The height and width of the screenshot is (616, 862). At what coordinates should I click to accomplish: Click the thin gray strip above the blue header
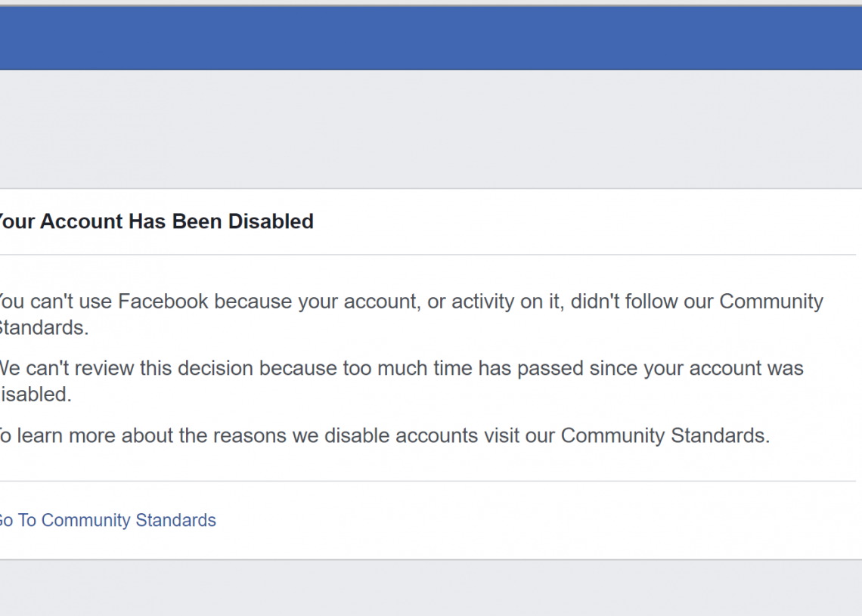click(x=431, y=3)
